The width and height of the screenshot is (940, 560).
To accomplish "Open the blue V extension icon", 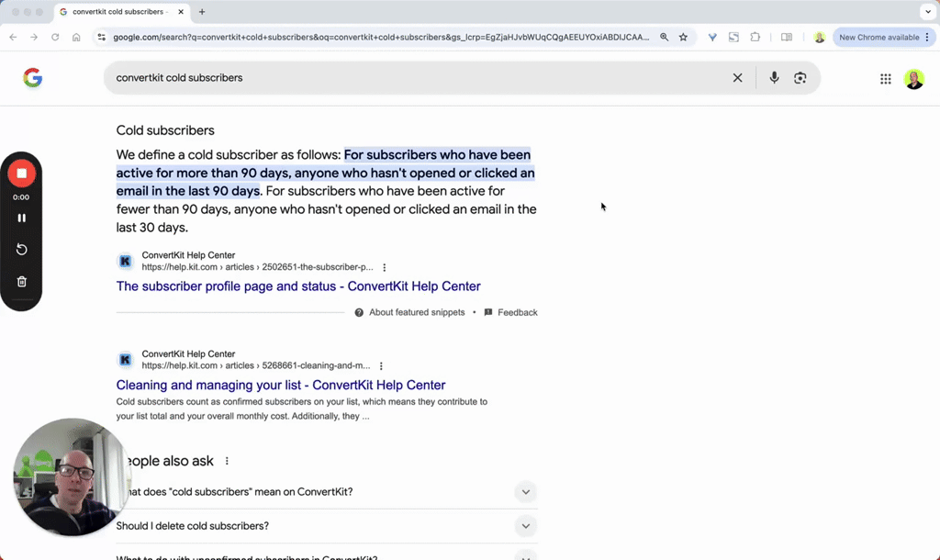I will (712, 37).
